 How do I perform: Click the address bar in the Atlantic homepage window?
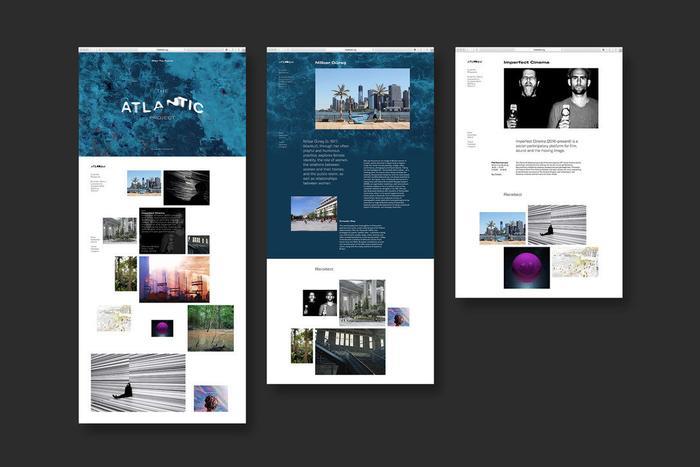point(162,50)
